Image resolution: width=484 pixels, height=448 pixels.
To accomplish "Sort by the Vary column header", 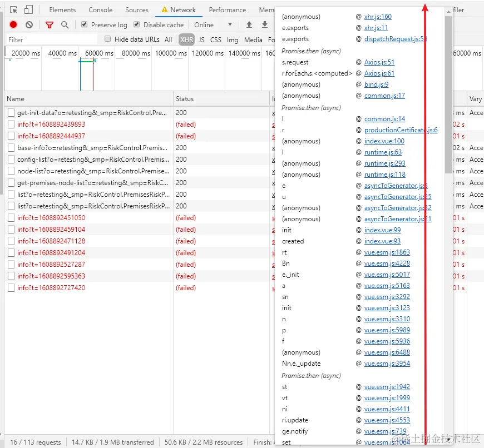I will (475, 99).
